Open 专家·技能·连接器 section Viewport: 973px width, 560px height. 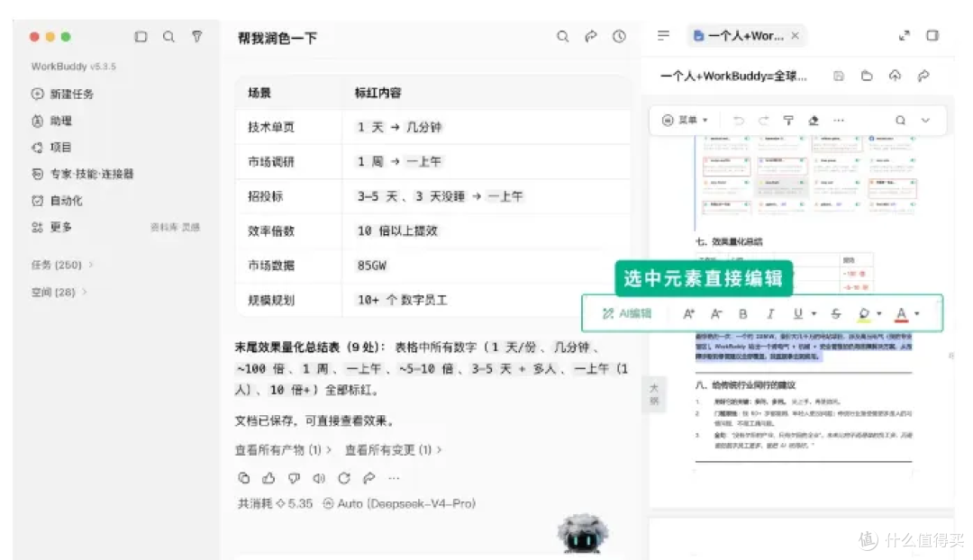pos(83,175)
